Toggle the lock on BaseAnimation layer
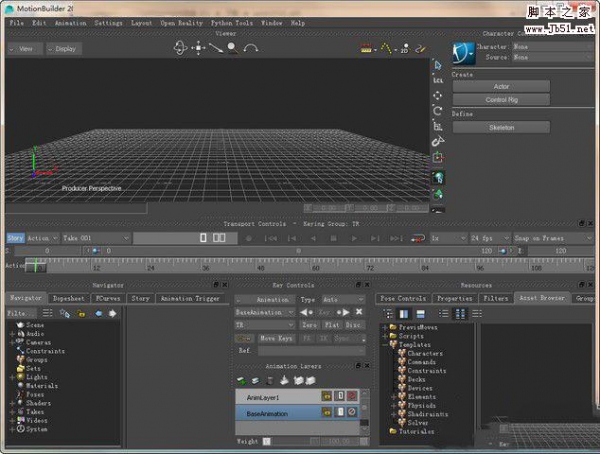 point(326,412)
